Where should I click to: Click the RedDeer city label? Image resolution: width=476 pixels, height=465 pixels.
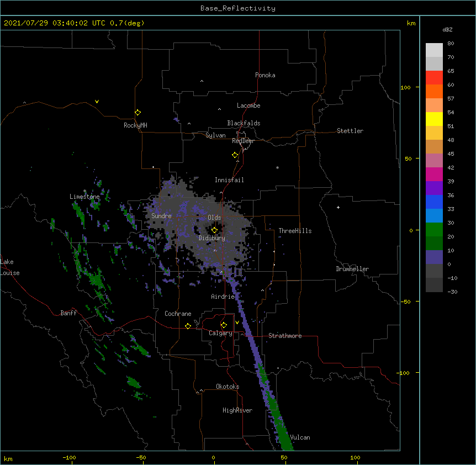pos(243,141)
